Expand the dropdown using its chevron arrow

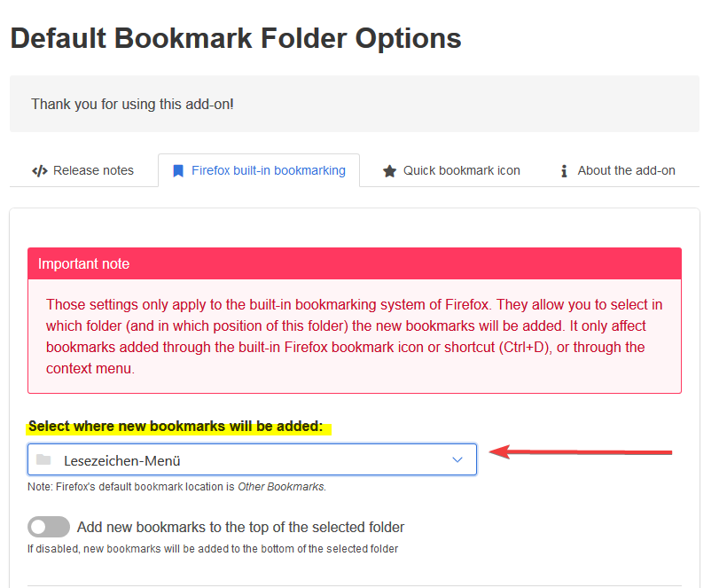457,460
